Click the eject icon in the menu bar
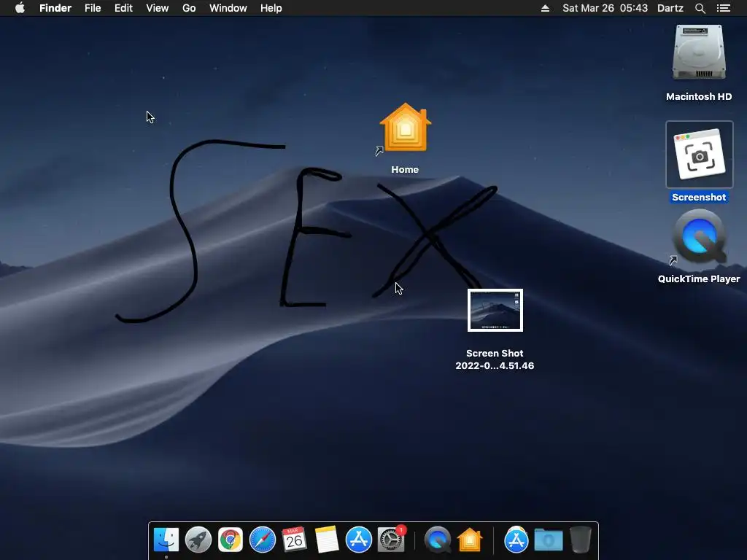Screen dimensions: 747x560 (546, 8)
